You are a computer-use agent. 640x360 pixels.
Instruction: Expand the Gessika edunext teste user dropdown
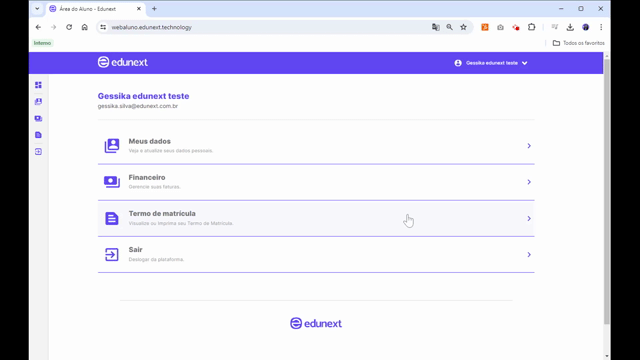point(491,63)
